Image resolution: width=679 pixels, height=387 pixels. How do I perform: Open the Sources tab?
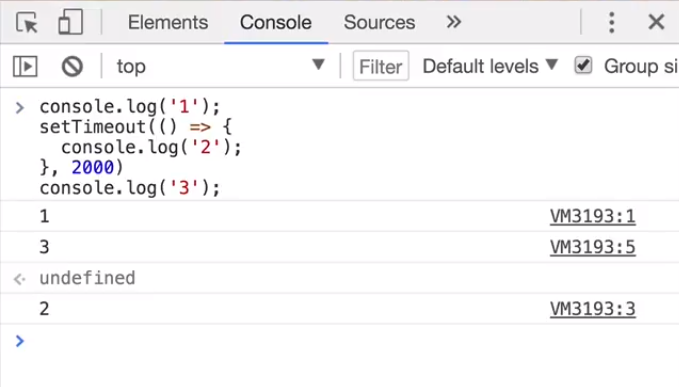(x=379, y=22)
